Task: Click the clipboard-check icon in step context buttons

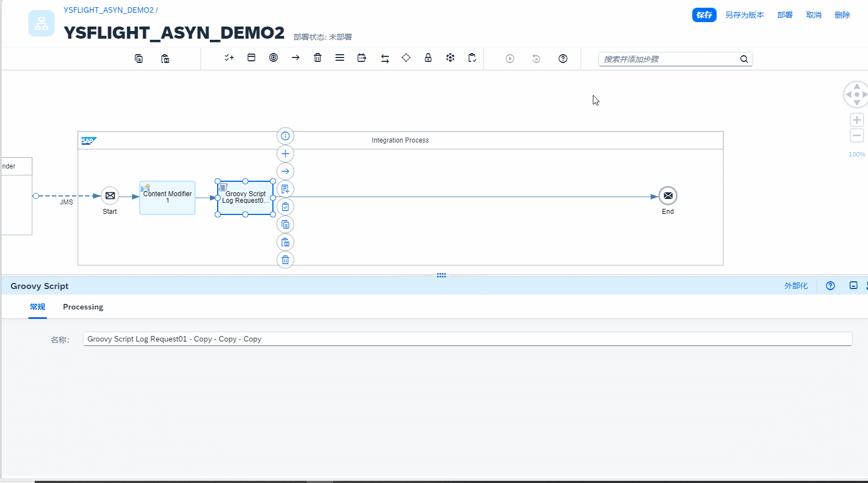Action: pyautogui.click(x=285, y=207)
